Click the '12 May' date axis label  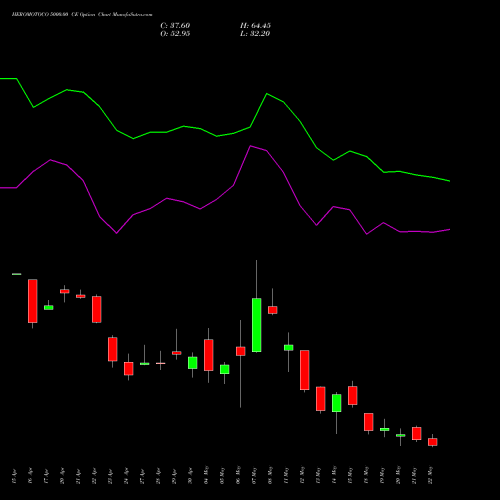click(302, 475)
